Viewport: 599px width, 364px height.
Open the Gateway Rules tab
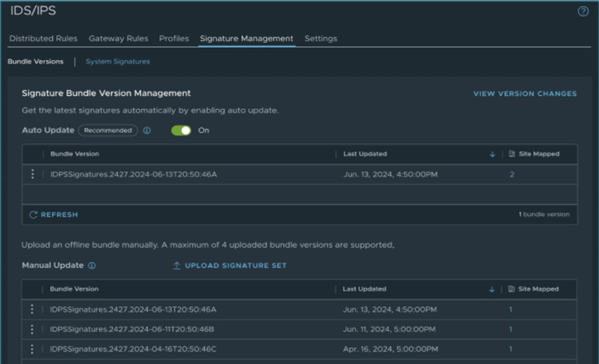[x=118, y=39]
